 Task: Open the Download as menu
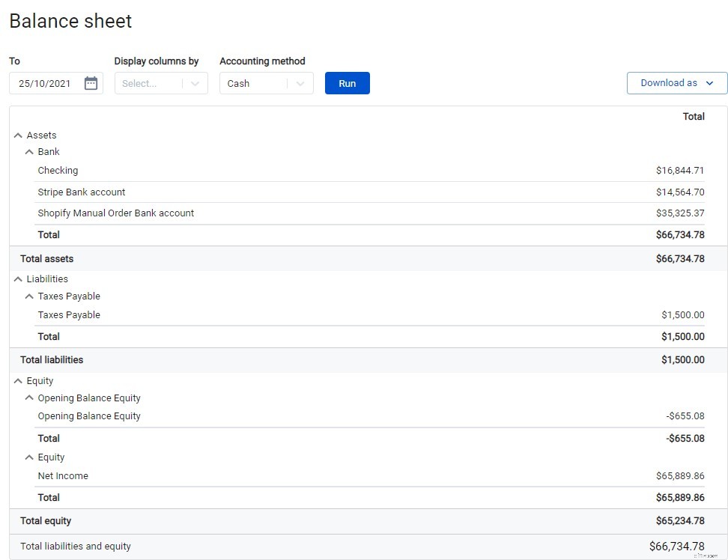click(676, 83)
